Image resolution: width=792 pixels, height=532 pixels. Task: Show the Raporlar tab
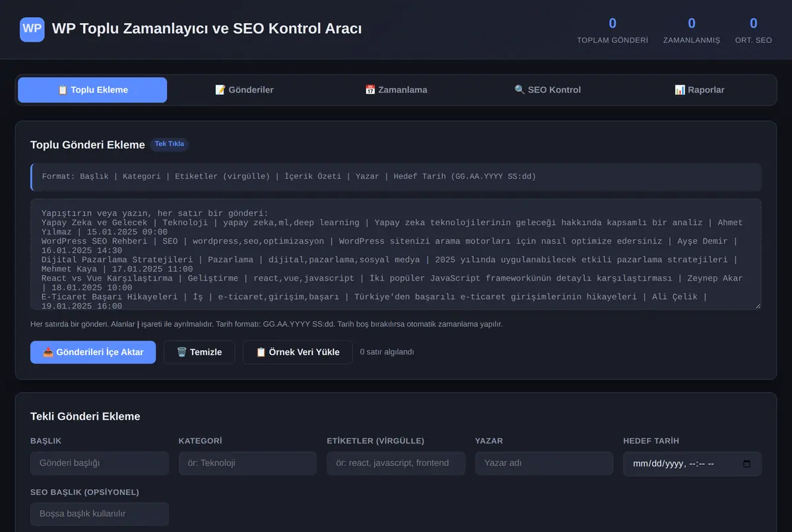pos(700,90)
